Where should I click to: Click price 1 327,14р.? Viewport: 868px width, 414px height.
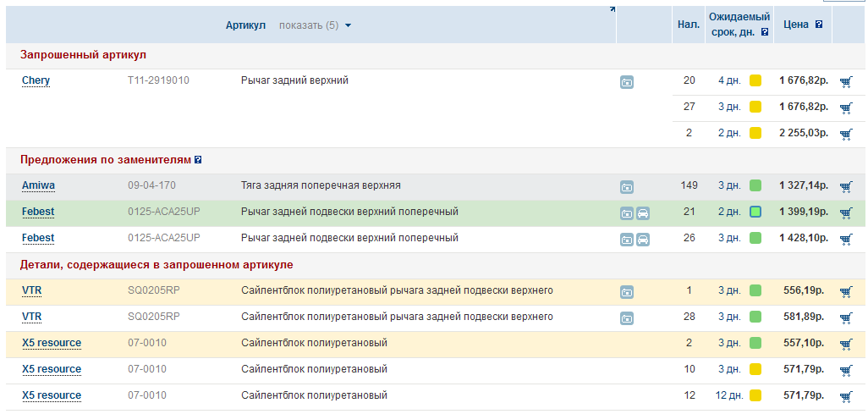point(804,185)
